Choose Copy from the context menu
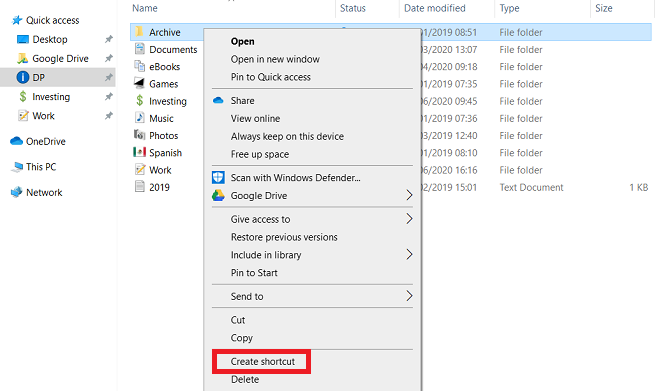The height and width of the screenshot is (391, 670). click(x=242, y=338)
